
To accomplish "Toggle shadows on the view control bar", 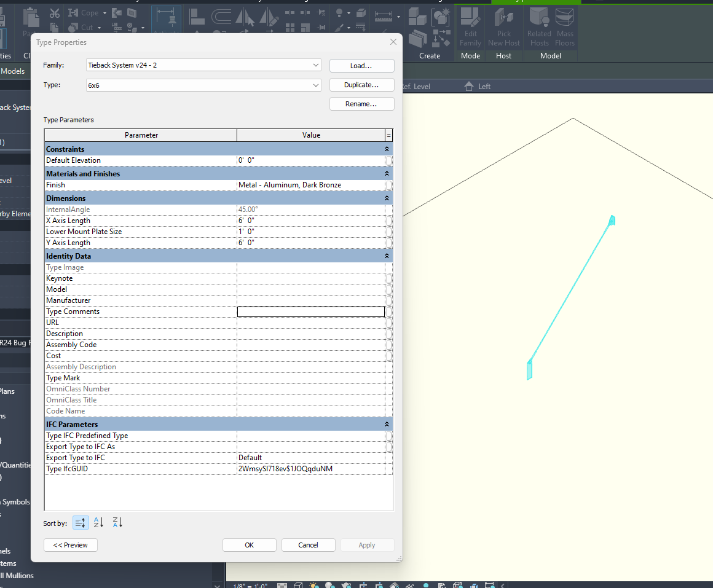I will click(x=329, y=584).
